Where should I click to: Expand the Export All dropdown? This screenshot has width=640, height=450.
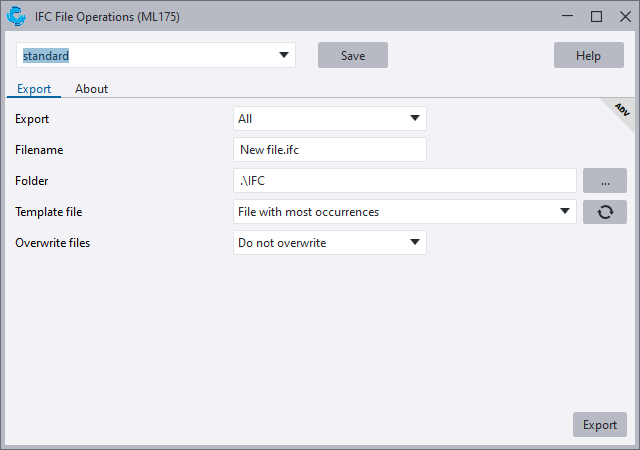pyautogui.click(x=415, y=119)
